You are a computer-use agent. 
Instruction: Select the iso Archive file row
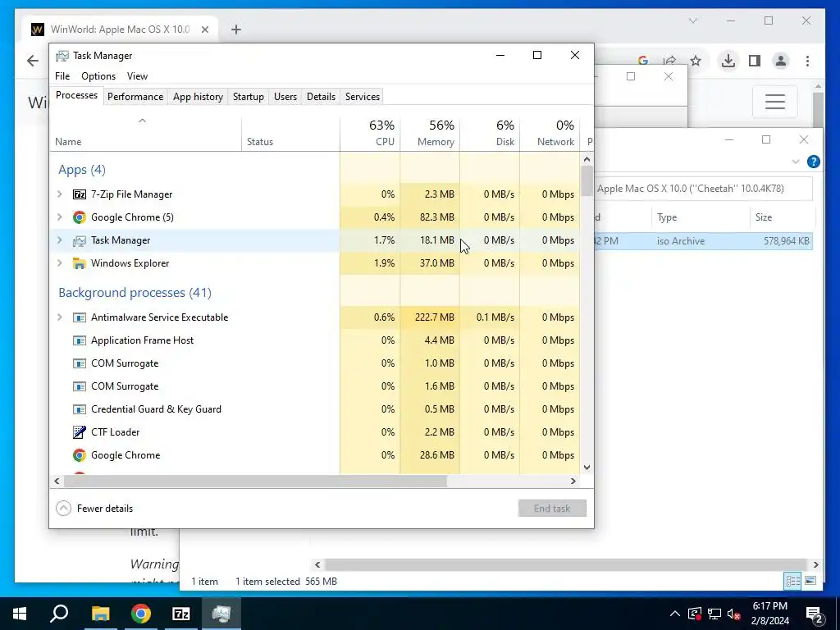tap(703, 241)
